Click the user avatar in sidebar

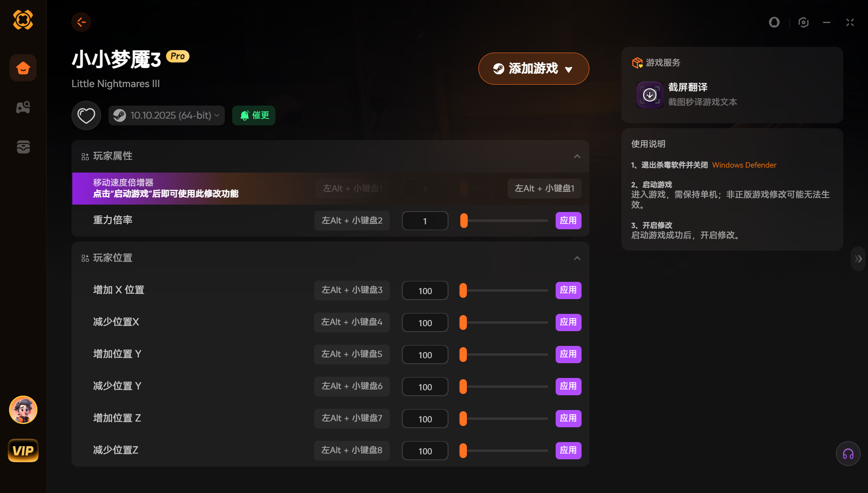point(23,410)
